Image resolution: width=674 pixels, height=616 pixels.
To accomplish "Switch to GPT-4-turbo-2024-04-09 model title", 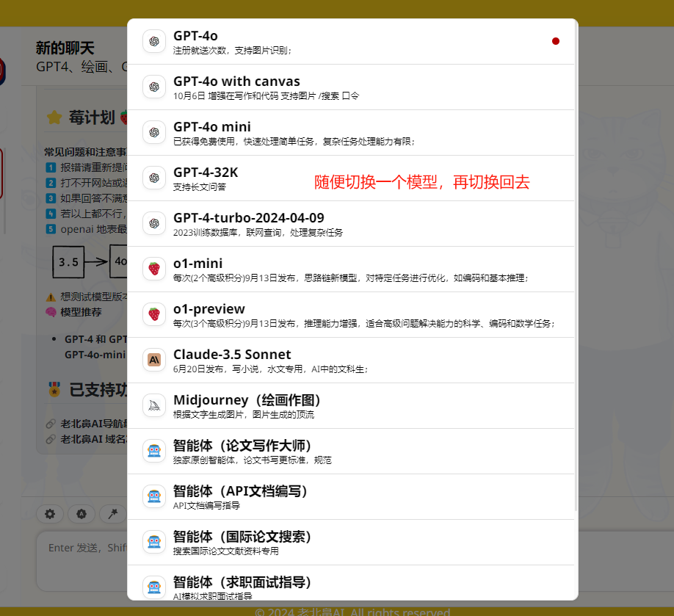I will [248, 218].
